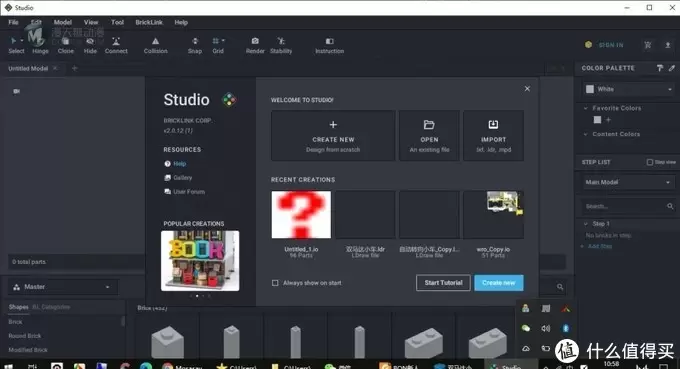The image size is (680, 369).
Task: Open the Instruction maker icon
Action: click(330, 41)
